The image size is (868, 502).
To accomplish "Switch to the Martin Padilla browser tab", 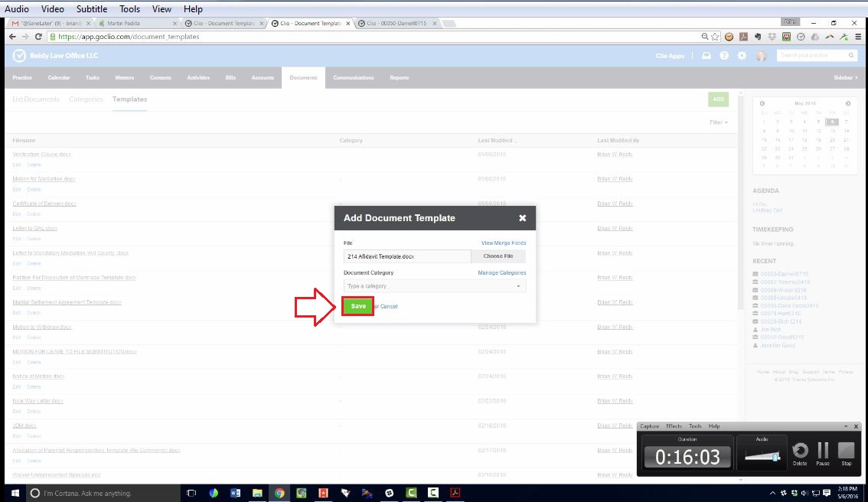I will click(x=136, y=23).
